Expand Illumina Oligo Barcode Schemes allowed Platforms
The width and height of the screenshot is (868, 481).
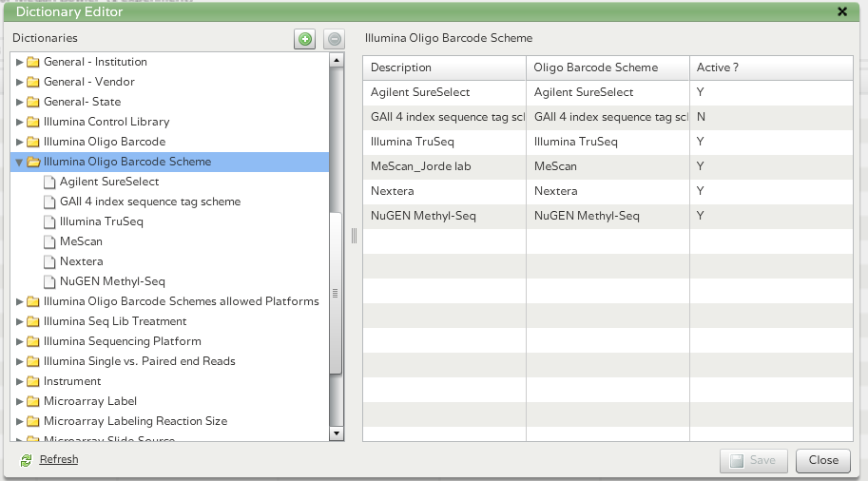tap(19, 301)
